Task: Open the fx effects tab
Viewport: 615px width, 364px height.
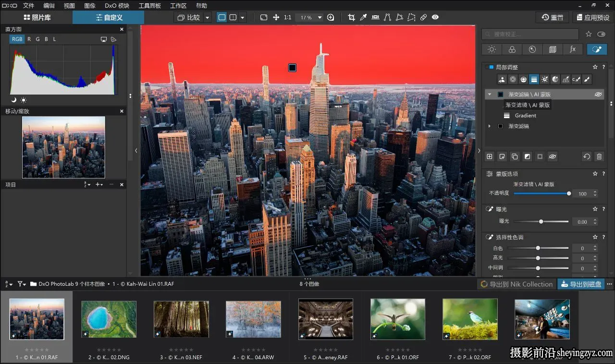Action: click(x=573, y=49)
